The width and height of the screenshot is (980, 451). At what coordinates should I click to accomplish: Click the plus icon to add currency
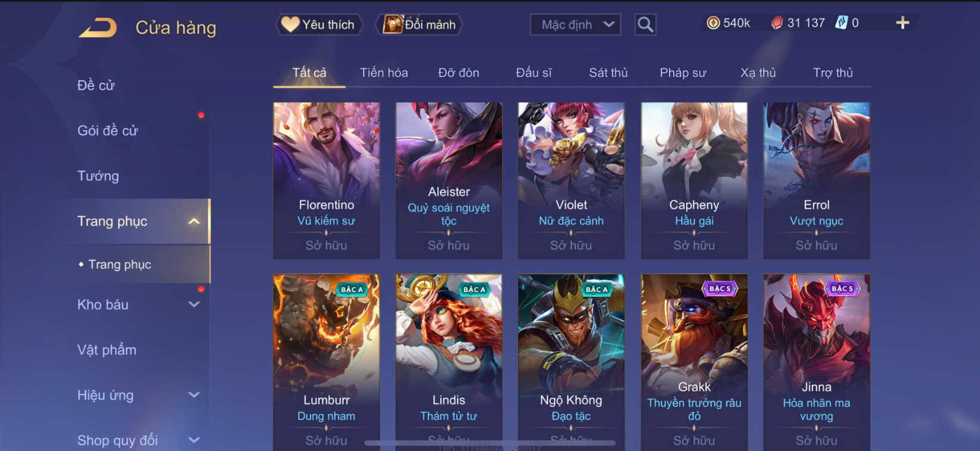(903, 23)
